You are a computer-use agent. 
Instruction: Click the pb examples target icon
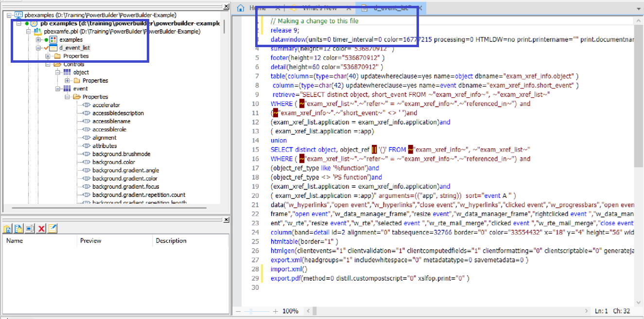[x=34, y=23]
